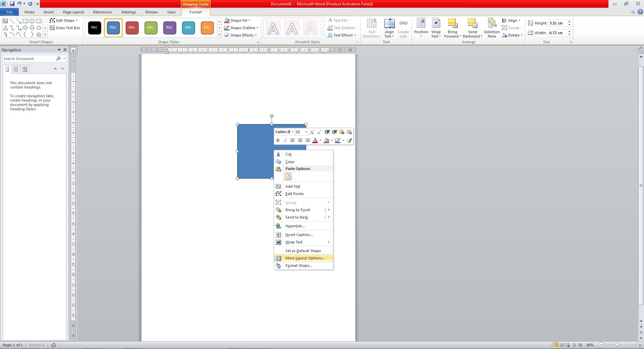
Task: Click Cut in the context menu
Action: (304, 154)
